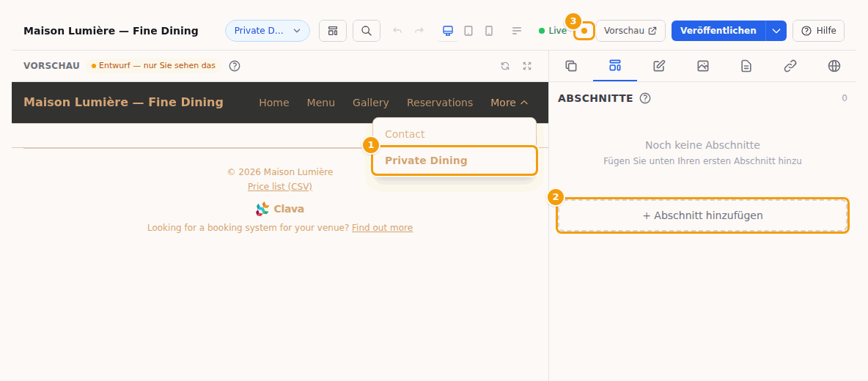This screenshot has height=381, width=868.
Task: Click the sections count 0
Action: click(845, 98)
